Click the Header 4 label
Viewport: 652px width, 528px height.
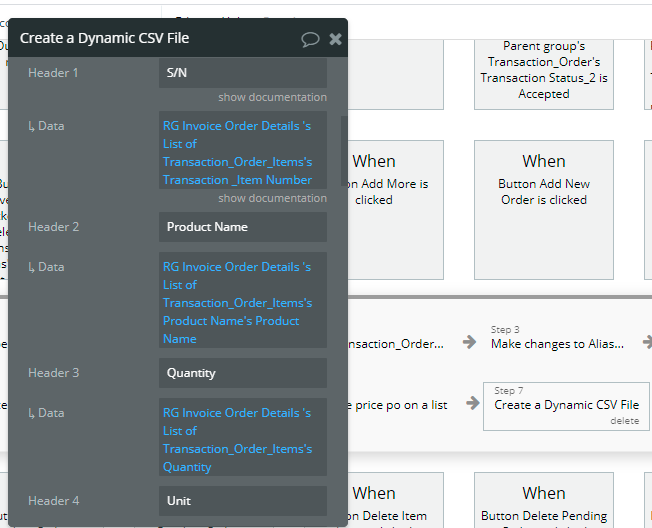(53, 501)
